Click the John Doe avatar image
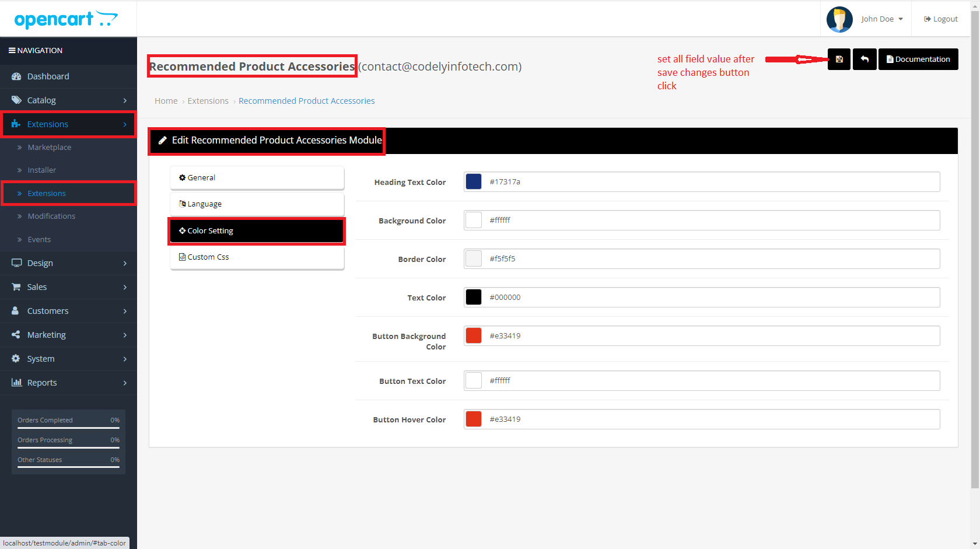 pos(839,19)
